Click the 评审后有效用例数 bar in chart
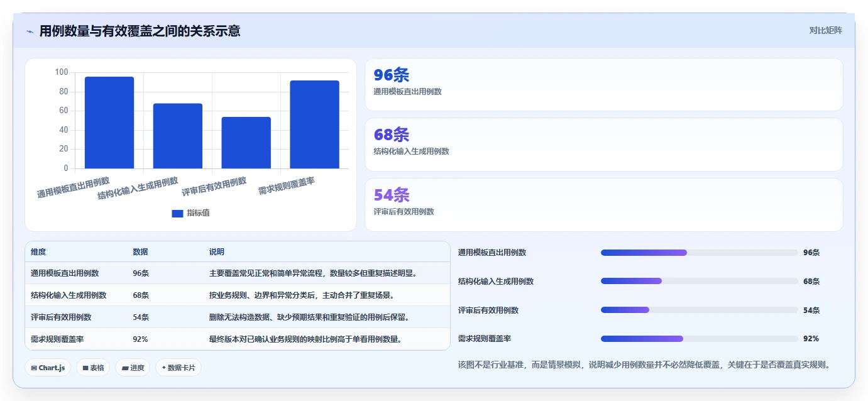This screenshot has width=868, height=401. (246, 143)
